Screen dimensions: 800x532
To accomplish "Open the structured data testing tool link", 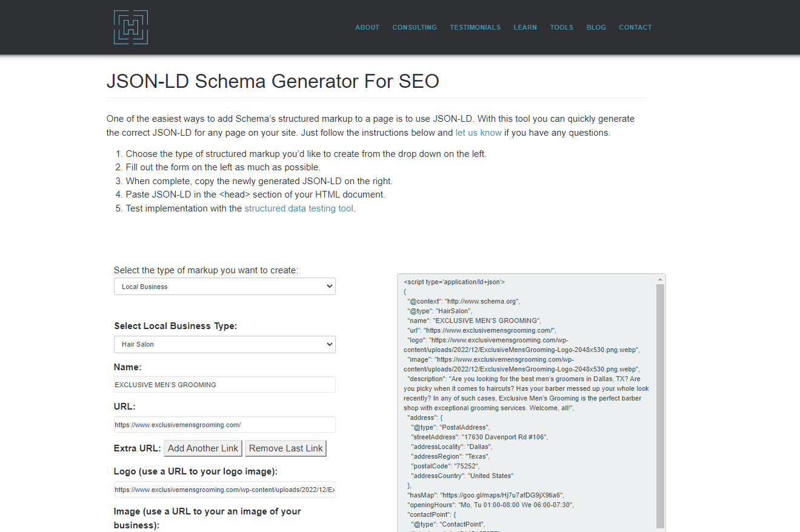I will pyautogui.click(x=299, y=208).
